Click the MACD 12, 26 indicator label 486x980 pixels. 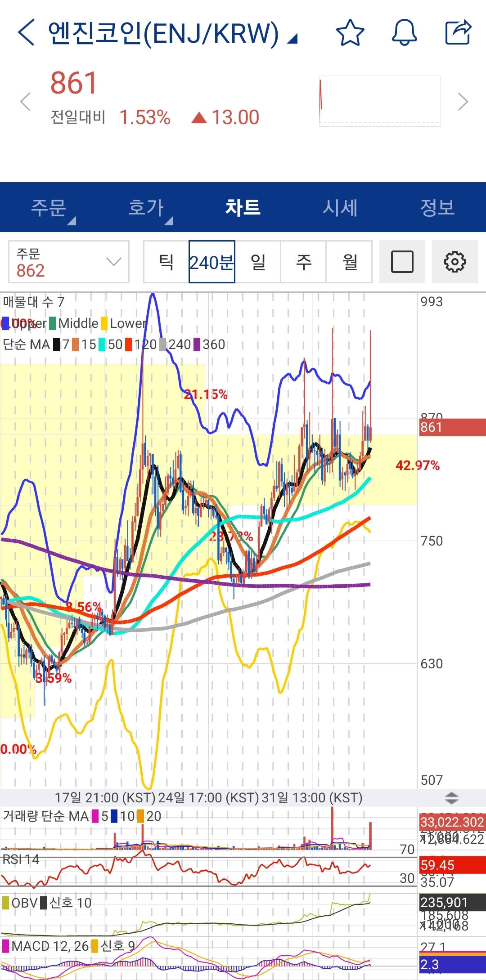tap(50, 946)
